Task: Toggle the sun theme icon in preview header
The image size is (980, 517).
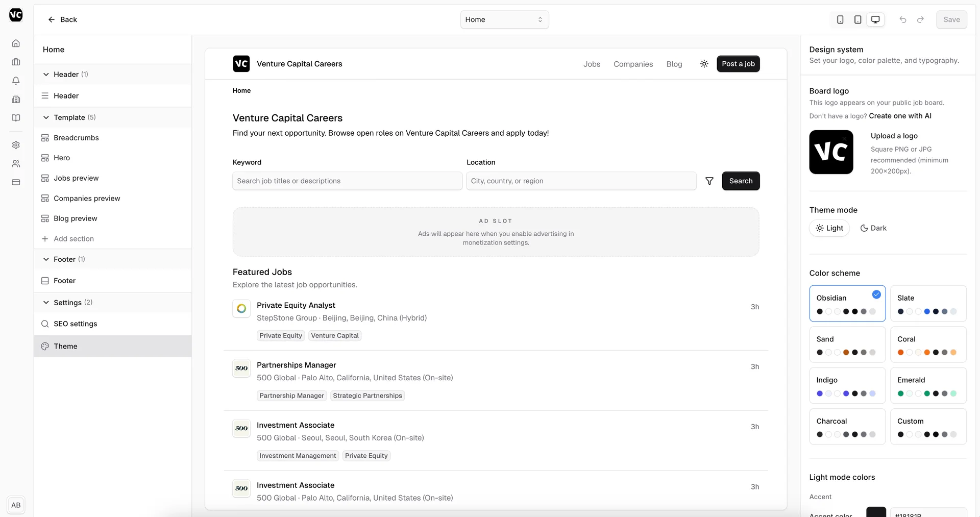Action: coord(704,64)
